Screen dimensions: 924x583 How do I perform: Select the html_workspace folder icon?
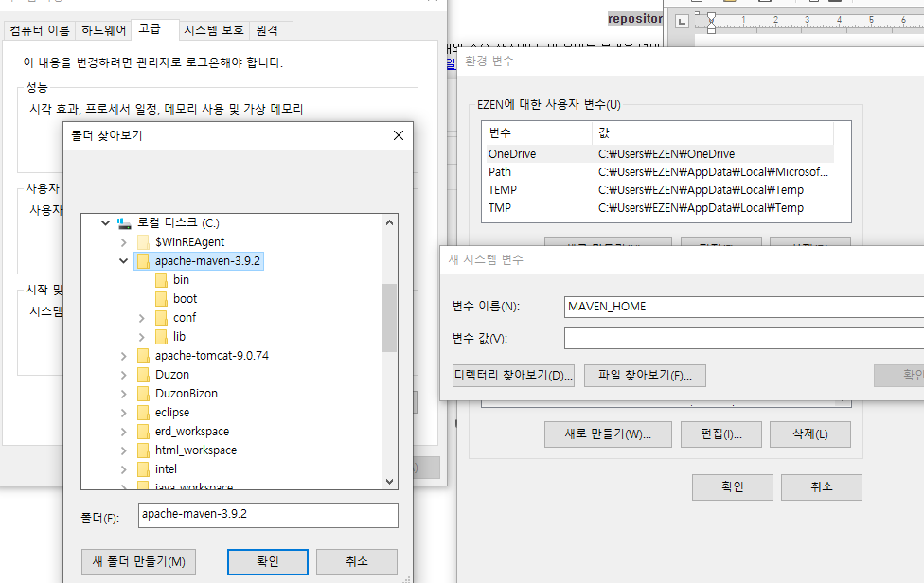click(x=143, y=450)
